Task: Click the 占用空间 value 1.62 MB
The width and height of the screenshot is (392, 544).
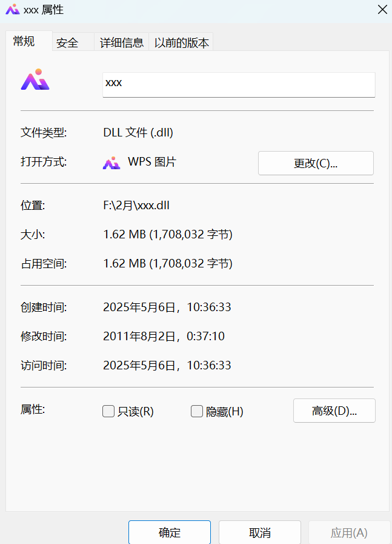Action: point(168,263)
